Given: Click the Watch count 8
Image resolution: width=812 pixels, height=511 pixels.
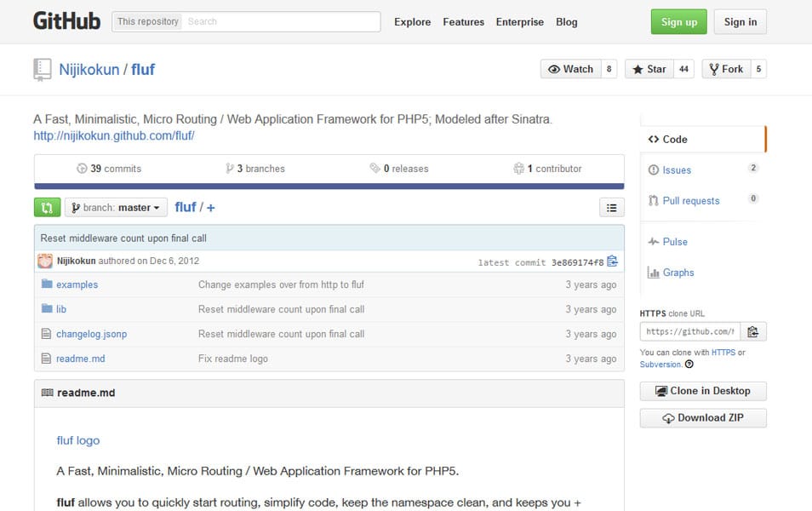Looking at the screenshot, I should [609, 69].
